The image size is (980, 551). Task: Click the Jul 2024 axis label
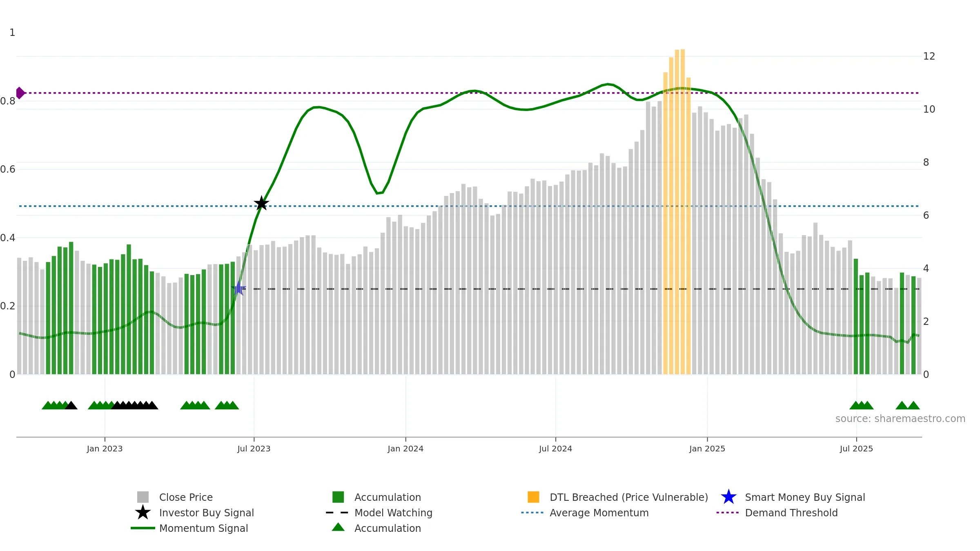555,449
